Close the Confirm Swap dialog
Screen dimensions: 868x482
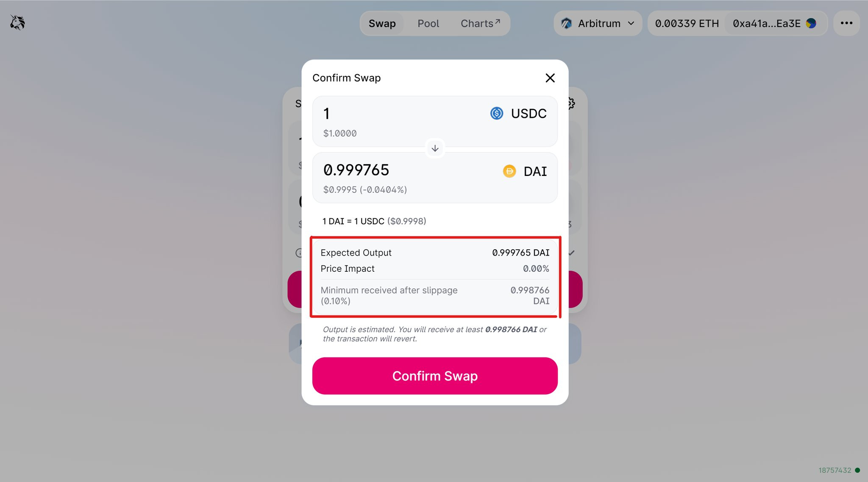(550, 78)
